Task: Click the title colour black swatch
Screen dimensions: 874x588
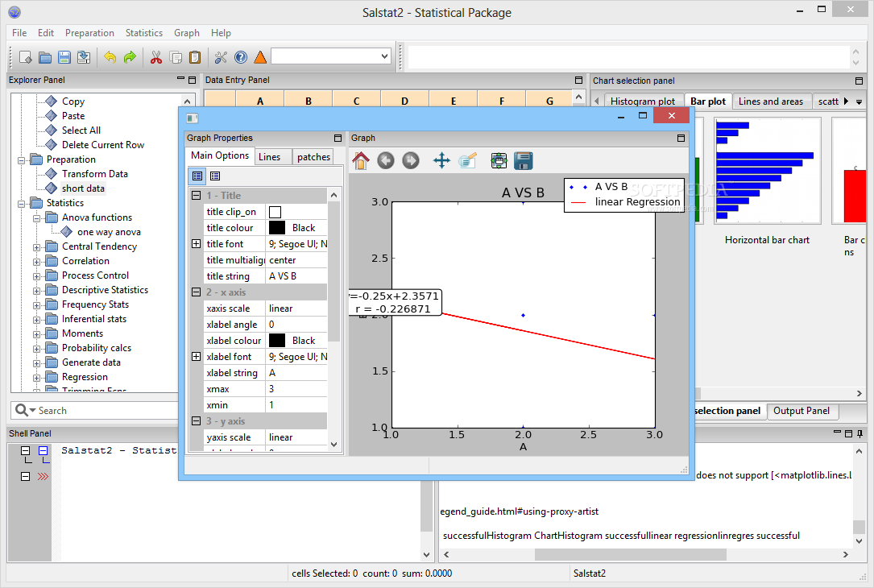Action: pos(277,228)
